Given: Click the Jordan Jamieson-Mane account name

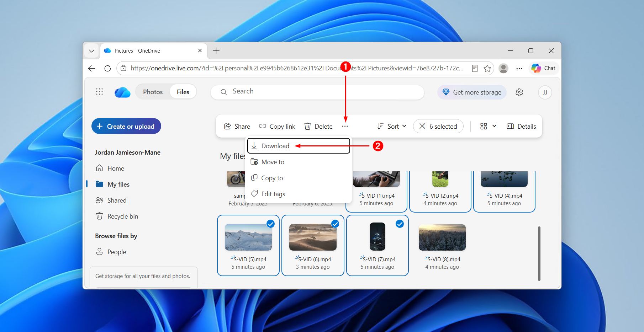Looking at the screenshot, I should coord(128,152).
